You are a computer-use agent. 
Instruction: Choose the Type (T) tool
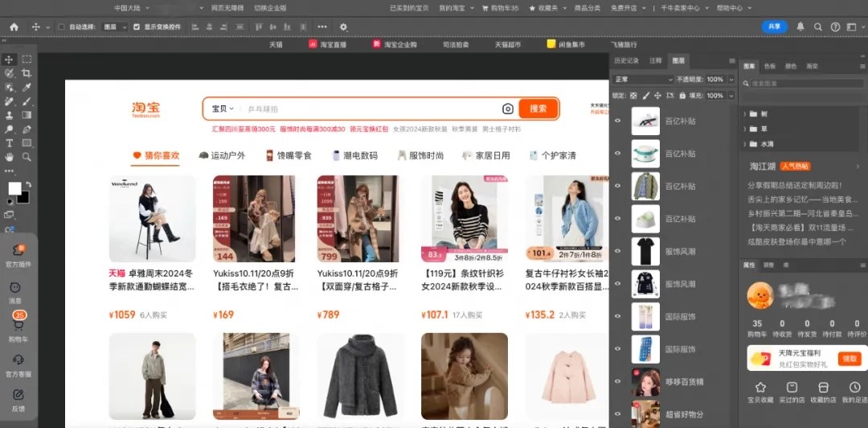(10, 143)
